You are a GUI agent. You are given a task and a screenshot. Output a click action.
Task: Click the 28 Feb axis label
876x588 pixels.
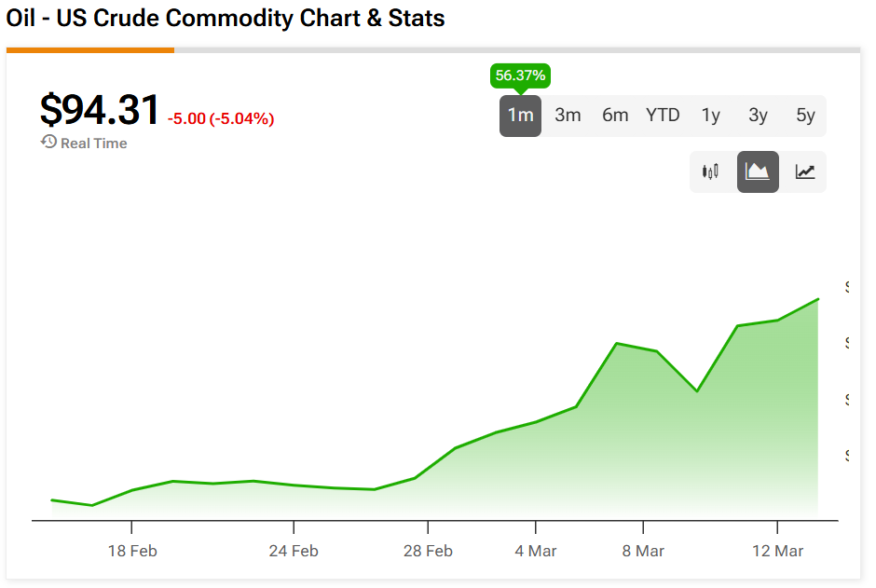[428, 551]
